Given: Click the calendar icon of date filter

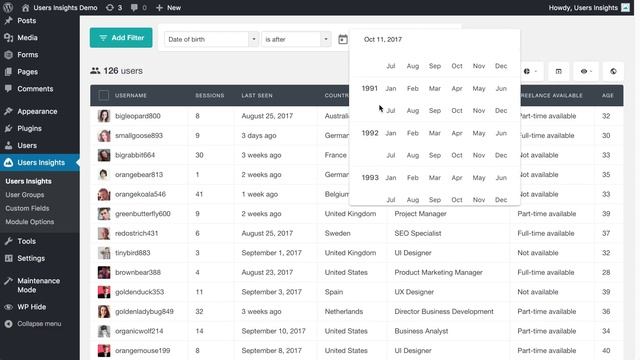Looking at the screenshot, I should coord(343,39).
